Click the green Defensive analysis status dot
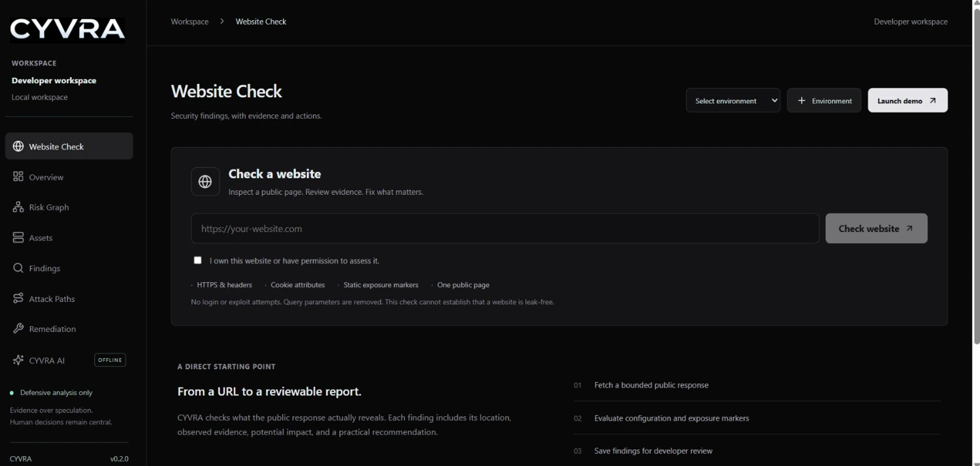The height and width of the screenshot is (466, 980). coord(12,393)
